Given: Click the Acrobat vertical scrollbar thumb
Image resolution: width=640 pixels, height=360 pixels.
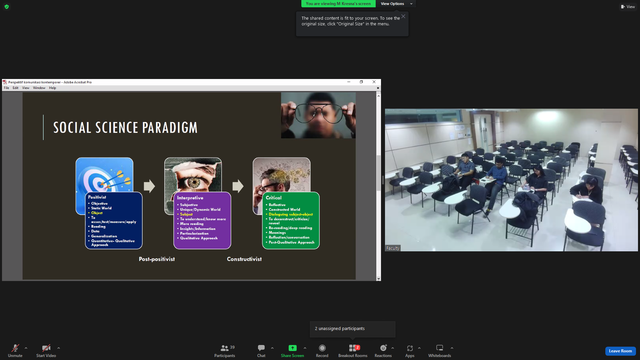Looking at the screenshot, I should (x=378, y=172).
